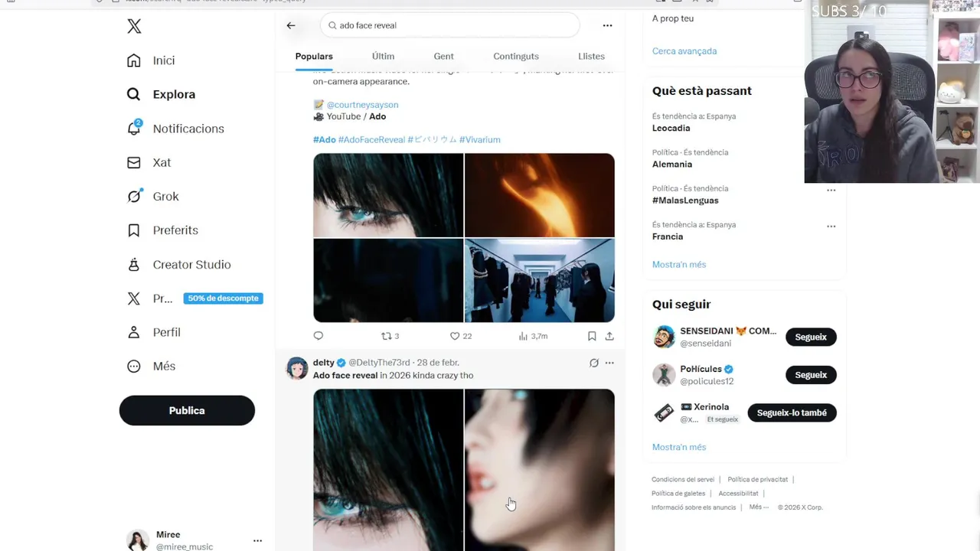
Task: Bookmark the first post
Action: tap(592, 336)
